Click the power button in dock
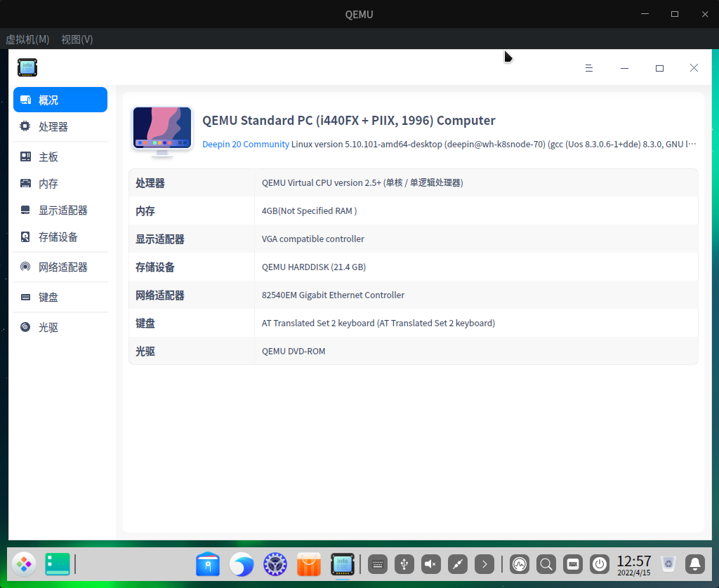 [x=600, y=564]
